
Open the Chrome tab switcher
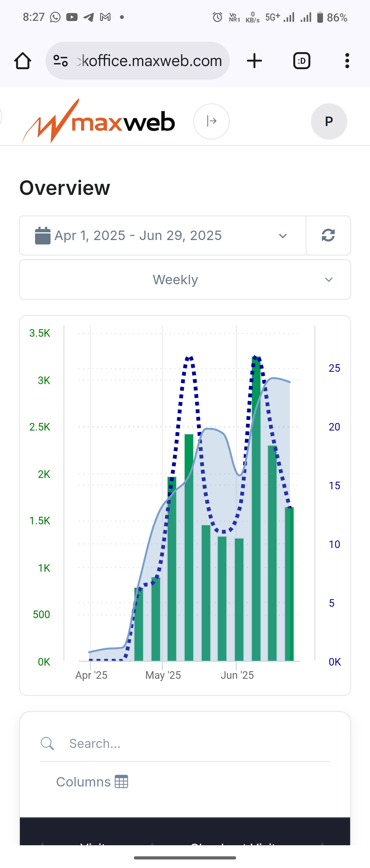302,61
